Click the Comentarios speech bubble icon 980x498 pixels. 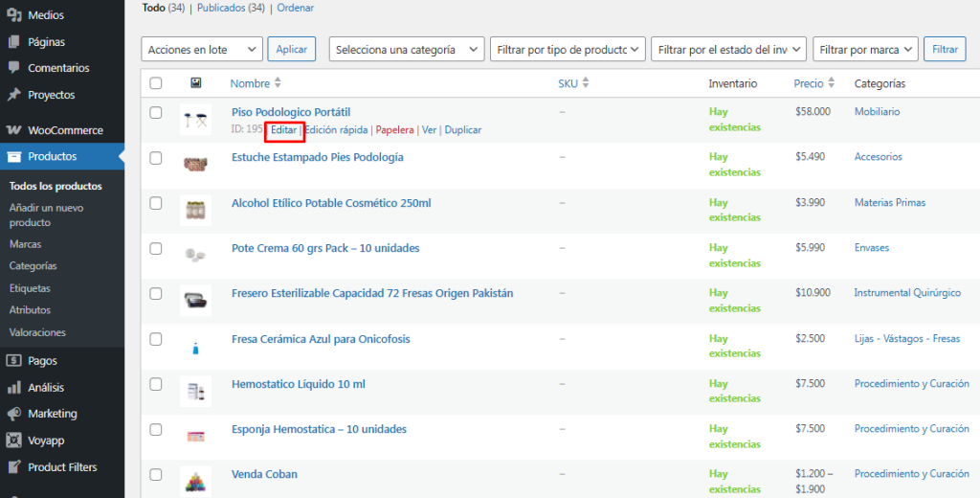pyautogui.click(x=13, y=68)
